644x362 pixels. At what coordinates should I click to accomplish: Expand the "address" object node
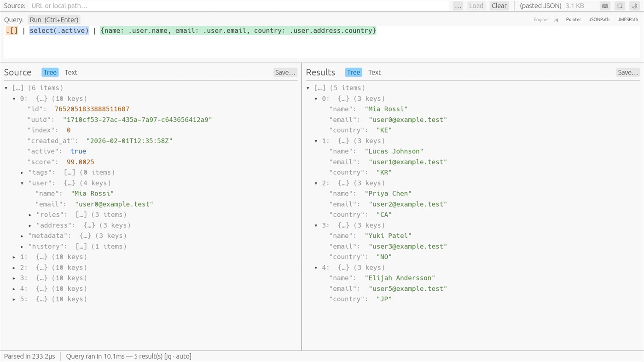pos(30,225)
